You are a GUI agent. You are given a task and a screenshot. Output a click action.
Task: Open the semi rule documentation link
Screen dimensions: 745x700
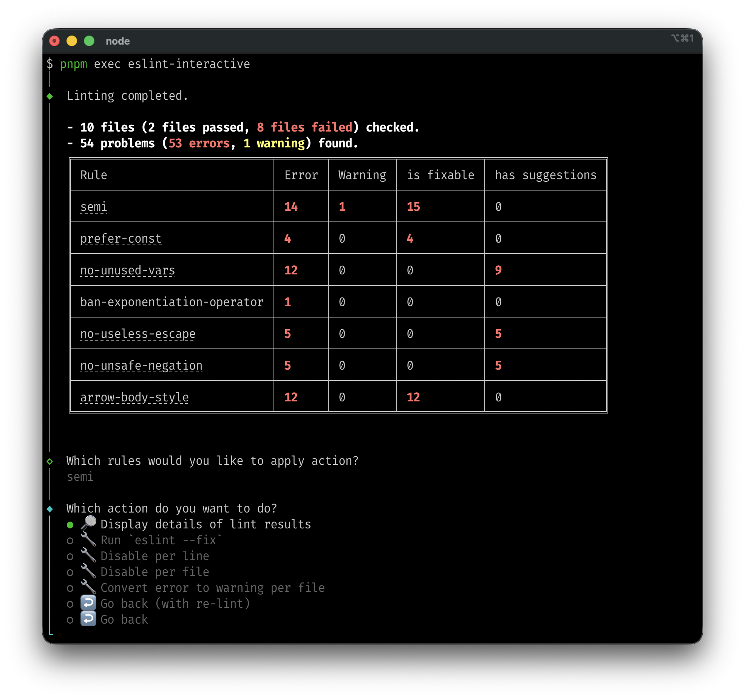pos(94,207)
